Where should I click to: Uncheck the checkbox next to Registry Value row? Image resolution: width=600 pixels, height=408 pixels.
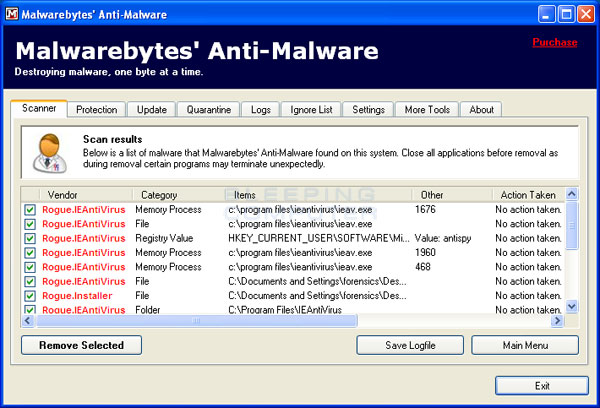pos(30,238)
